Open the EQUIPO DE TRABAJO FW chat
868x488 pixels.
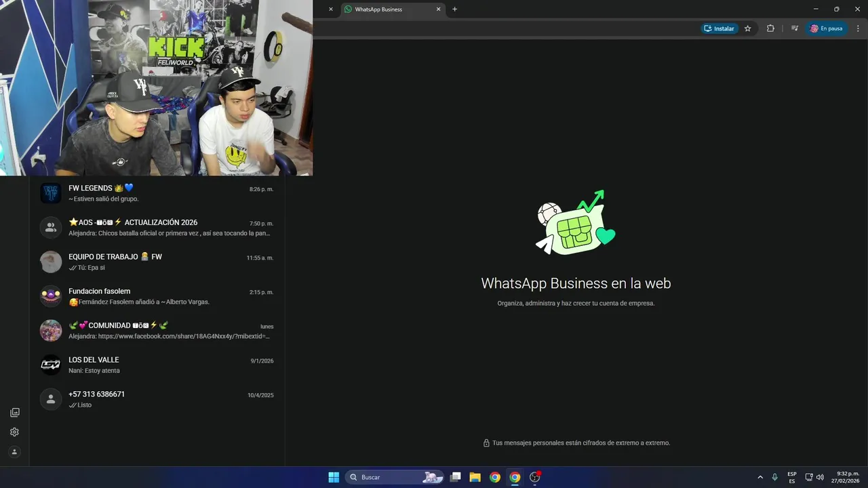pos(157,262)
